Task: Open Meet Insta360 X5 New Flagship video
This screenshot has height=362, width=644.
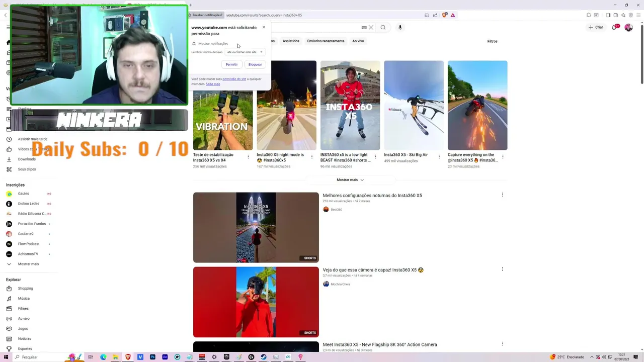Action: 380,345
